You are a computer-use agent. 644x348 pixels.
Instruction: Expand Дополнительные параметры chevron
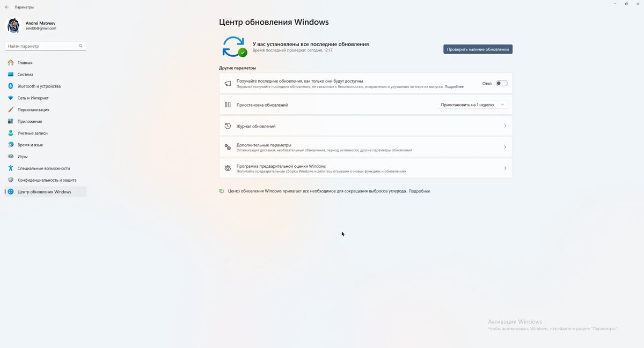pyautogui.click(x=505, y=147)
